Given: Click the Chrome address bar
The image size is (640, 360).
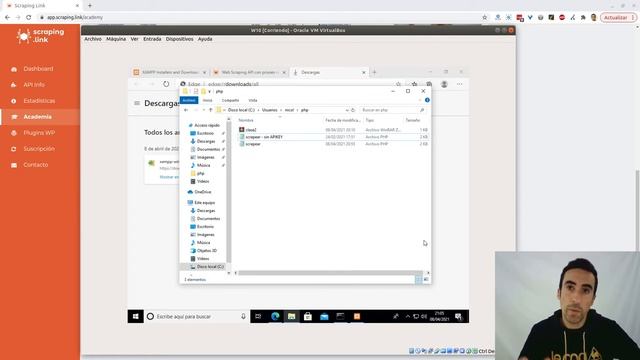Looking at the screenshot, I should [261, 18].
